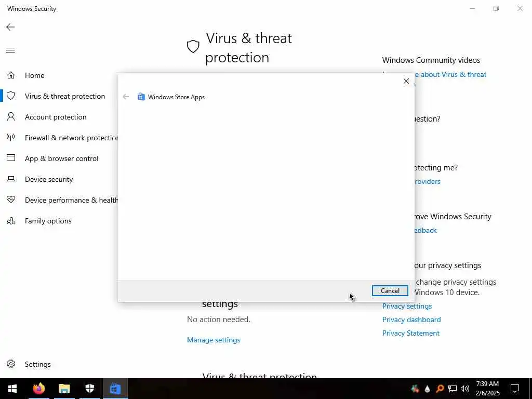Click the Account protection person icon
Image resolution: width=532 pixels, height=399 pixels.
[x=11, y=117]
